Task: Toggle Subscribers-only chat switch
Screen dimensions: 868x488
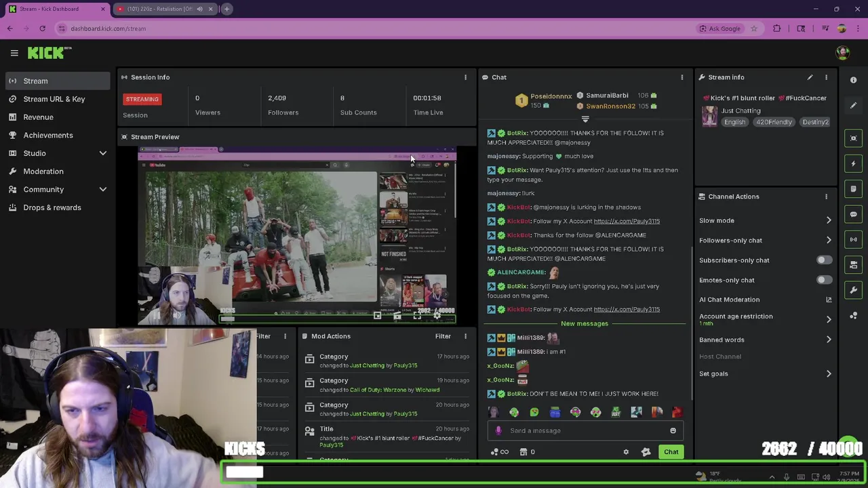Action: point(824,260)
